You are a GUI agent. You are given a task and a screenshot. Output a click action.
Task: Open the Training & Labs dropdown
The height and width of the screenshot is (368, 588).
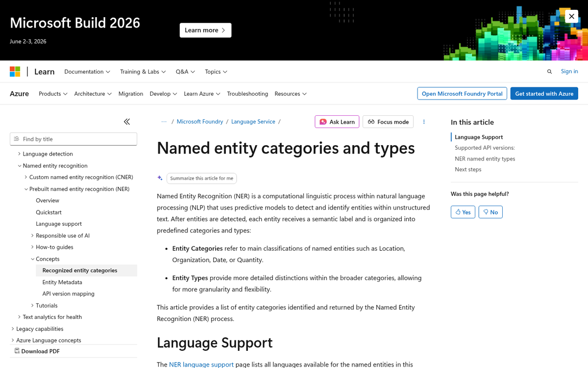click(x=143, y=72)
